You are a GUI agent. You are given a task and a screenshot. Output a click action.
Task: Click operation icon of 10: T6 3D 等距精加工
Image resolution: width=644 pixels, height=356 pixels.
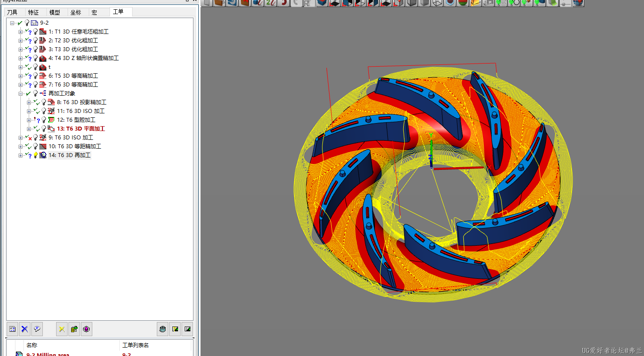tap(43, 146)
